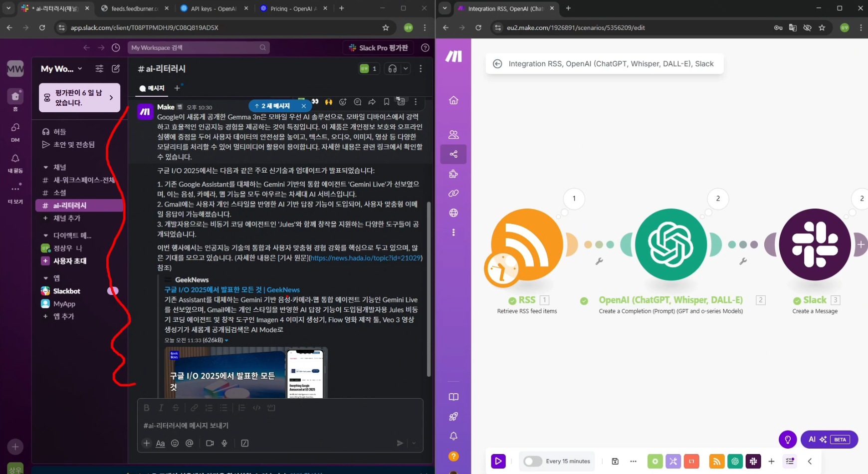Image resolution: width=868 pixels, height=474 pixels.
Task: Open the Help question-mark icon in Make sidebar
Action: [453, 456]
